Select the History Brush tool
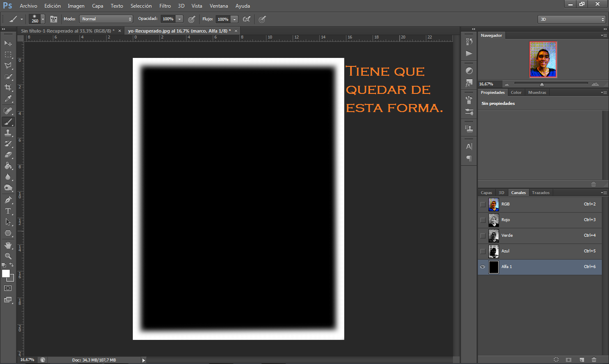609x364 pixels. pyautogui.click(x=8, y=144)
